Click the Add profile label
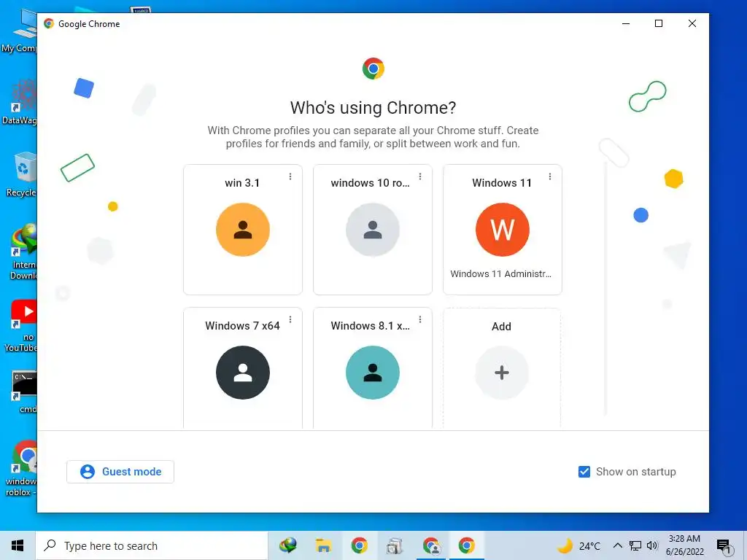Screen dimensions: 747x560 point(501,326)
